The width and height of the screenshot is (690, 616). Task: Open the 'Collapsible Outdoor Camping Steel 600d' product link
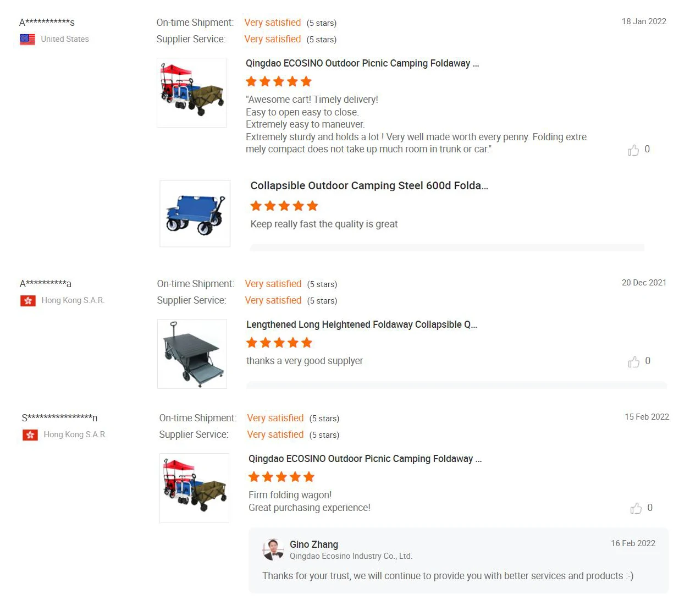click(x=369, y=185)
